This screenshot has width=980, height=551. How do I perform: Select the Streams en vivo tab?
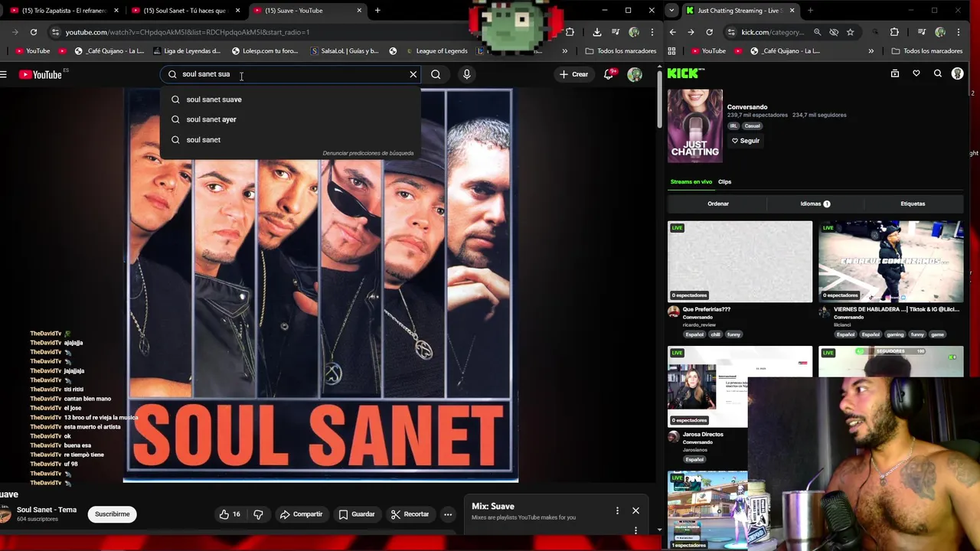click(691, 182)
